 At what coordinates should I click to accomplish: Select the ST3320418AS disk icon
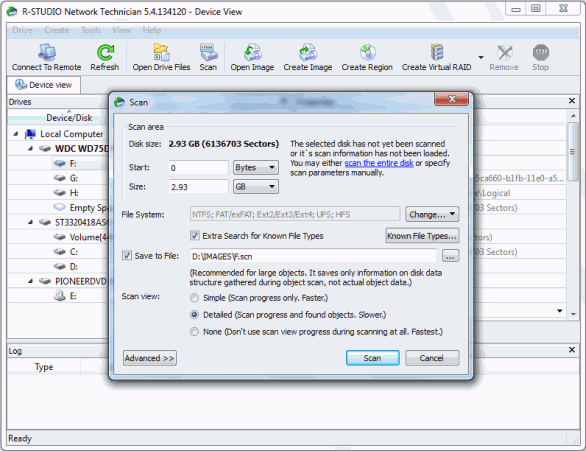pyautogui.click(x=45, y=222)
